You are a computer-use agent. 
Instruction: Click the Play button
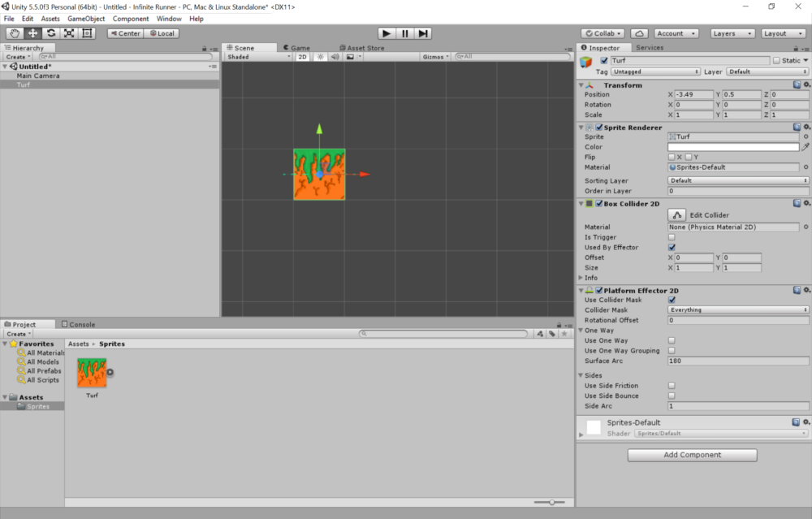pyautogui.click(x=386, y=33)
